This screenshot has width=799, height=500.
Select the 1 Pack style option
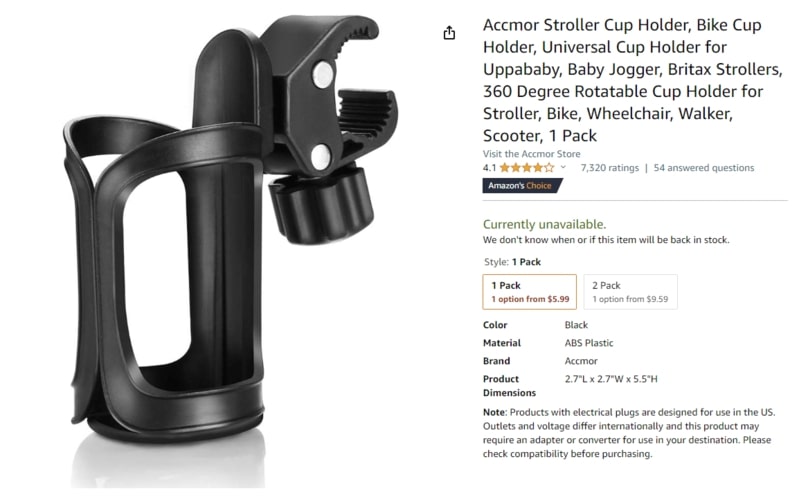[x=529, y=292]
